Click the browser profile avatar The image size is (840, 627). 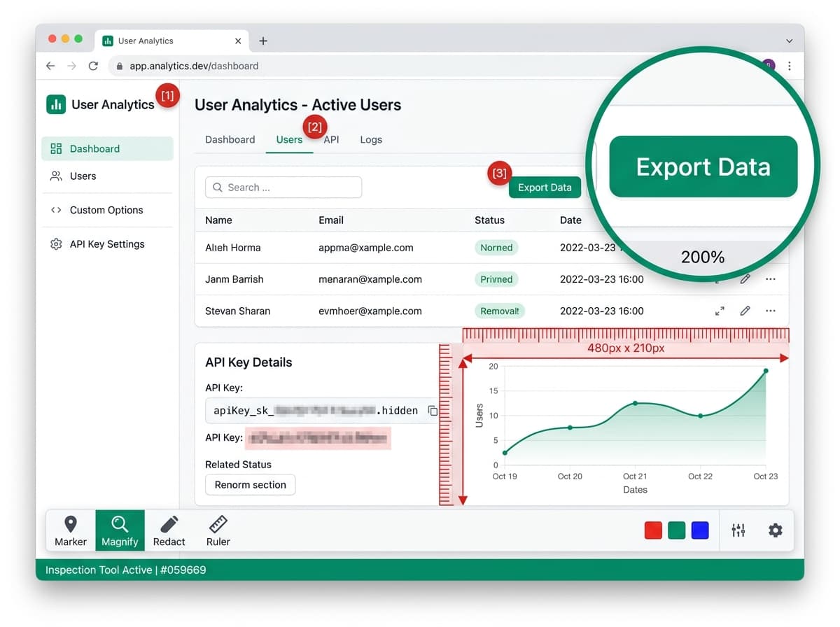pos(769,66)
